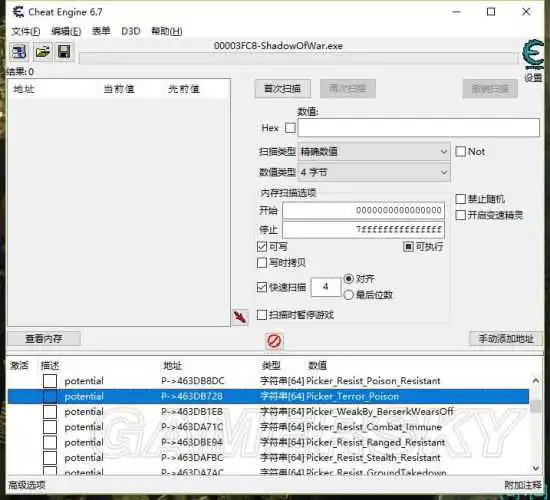
Task: Click address list scroll down arrow
Action: (536, 468)
